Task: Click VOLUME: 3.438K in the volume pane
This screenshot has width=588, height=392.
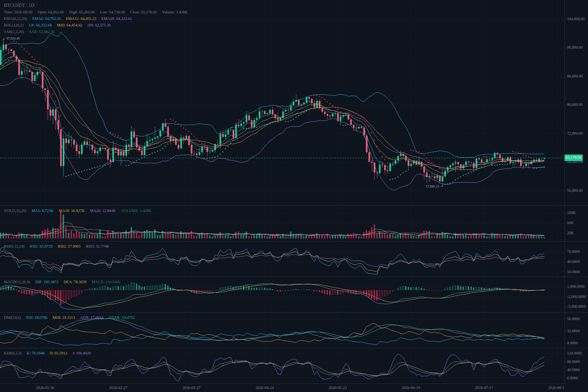Action: tap(136, 211)
